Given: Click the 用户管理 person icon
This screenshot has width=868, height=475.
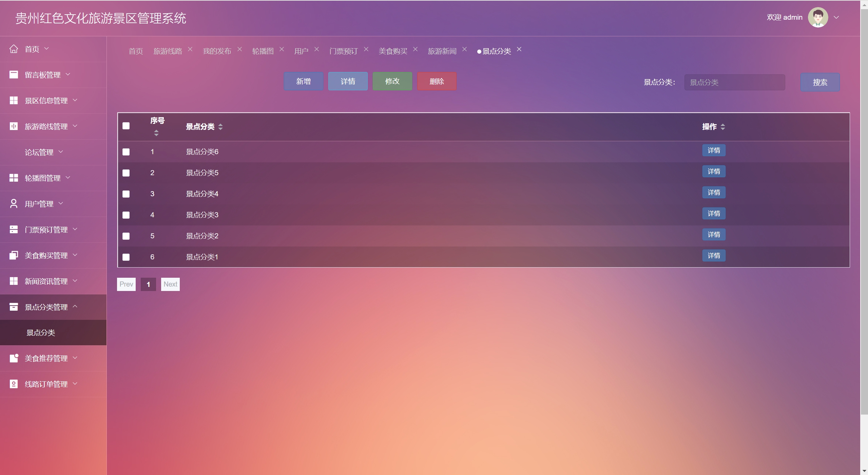Looking at the screenshot, I should (x=14, y=204).
